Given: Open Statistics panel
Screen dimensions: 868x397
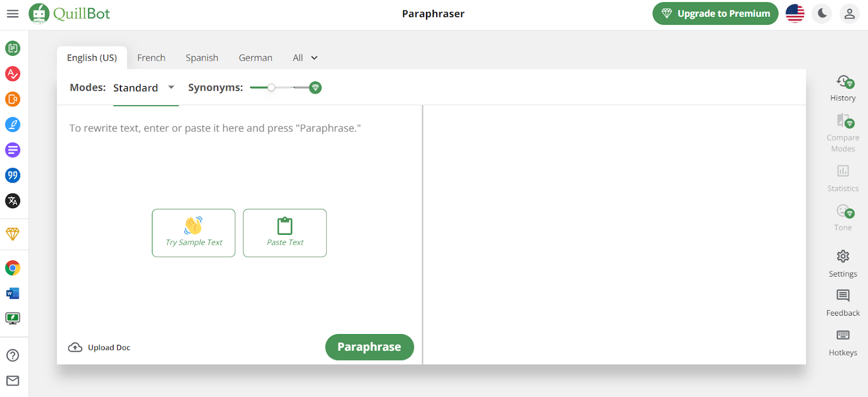Looking at the screenshot, I should 843,178.
